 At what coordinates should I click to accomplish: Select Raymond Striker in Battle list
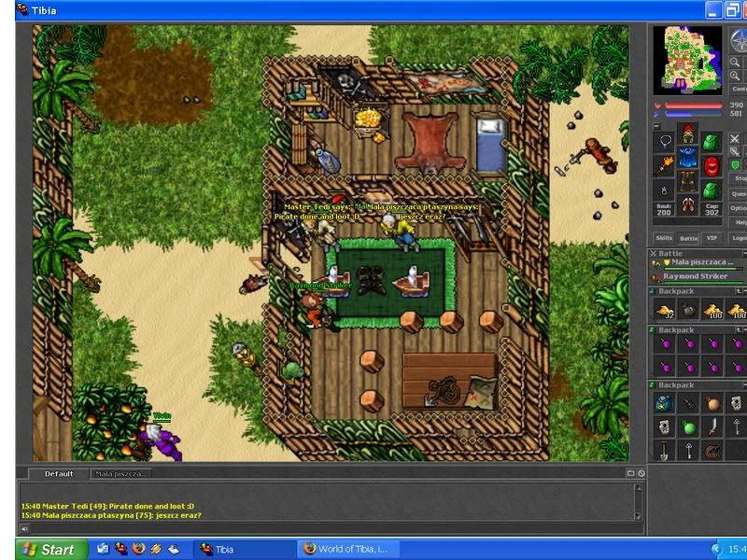[x=698, y=276]
